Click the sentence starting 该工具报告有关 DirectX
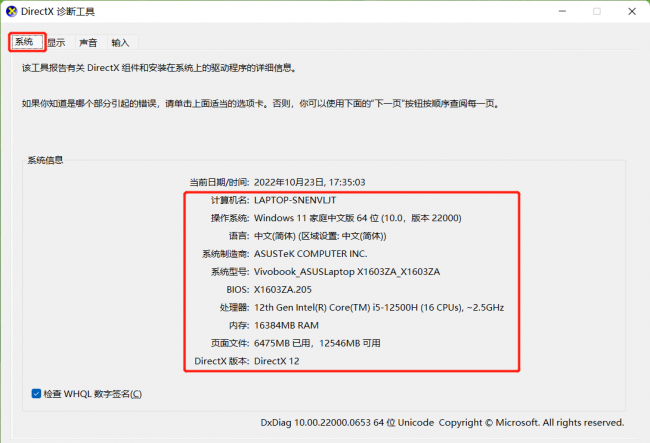The width and height of the screenshot is (650, 443). pyautogui.click(x=160, y=68)
